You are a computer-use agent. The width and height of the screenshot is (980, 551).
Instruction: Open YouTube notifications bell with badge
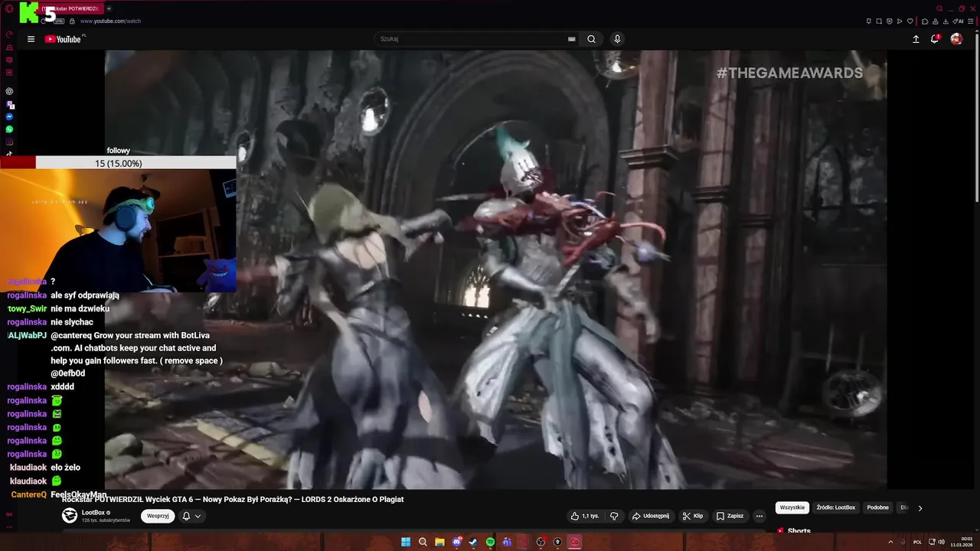click(935, 39)
